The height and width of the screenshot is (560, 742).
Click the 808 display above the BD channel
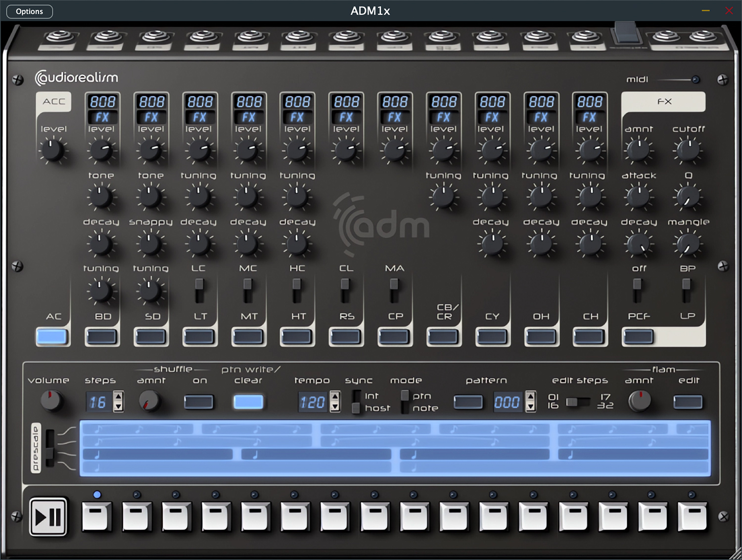tap(102, 102)
